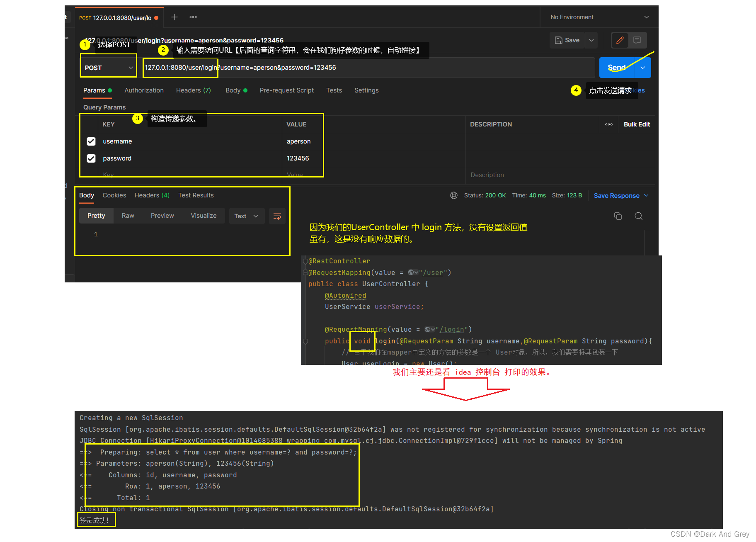
Task: Search the response with magnifier icon
Action: coord(639,216)
